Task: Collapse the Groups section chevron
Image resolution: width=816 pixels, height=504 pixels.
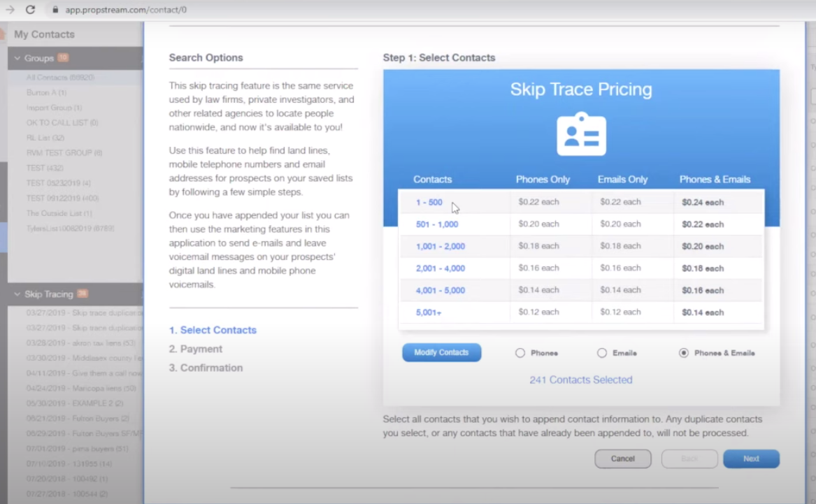Action: coord(17,58)
